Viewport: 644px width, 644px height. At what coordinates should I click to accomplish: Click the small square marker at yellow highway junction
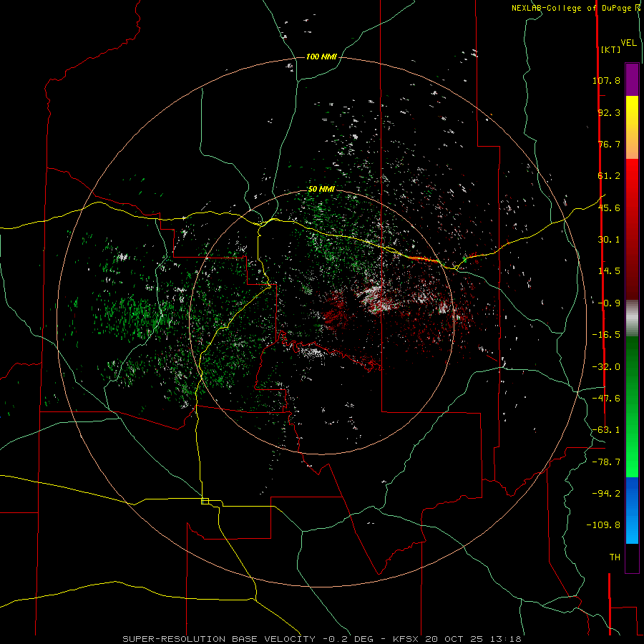click(205, 501)
